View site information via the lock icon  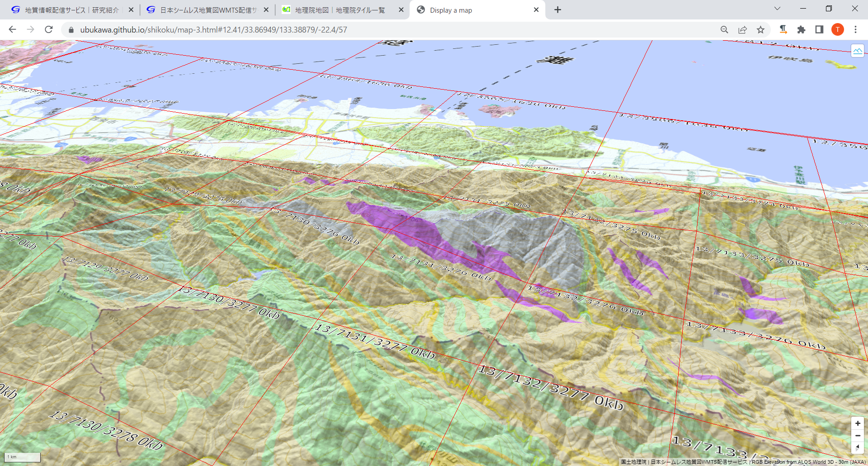pos(71,30)
